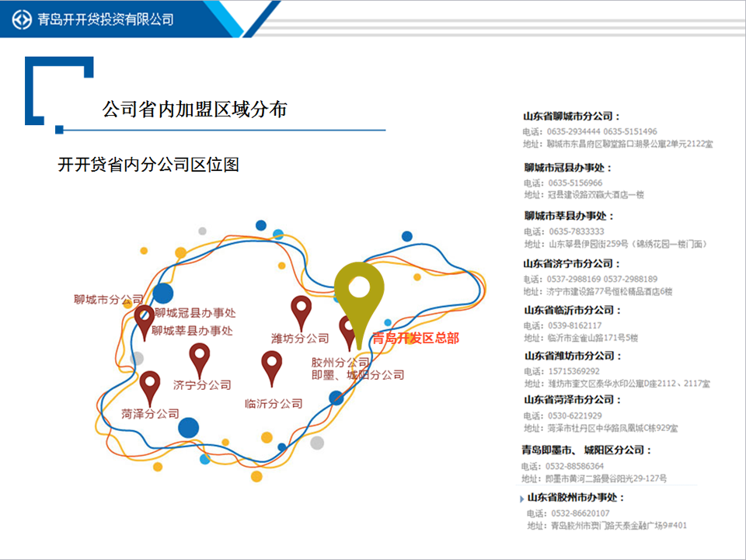The height and width of the screenshot is (560, 746).
Task: Click the red pin above 潍坊分公司
Action: (x=302, y=313)
